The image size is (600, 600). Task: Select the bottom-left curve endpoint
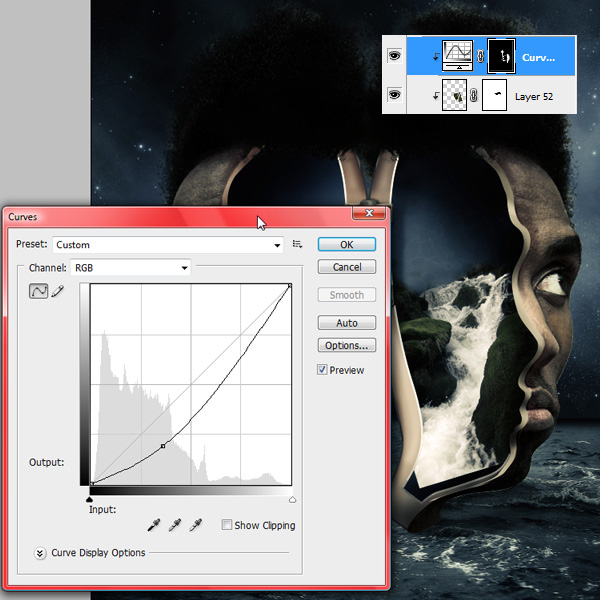[92, 484]
